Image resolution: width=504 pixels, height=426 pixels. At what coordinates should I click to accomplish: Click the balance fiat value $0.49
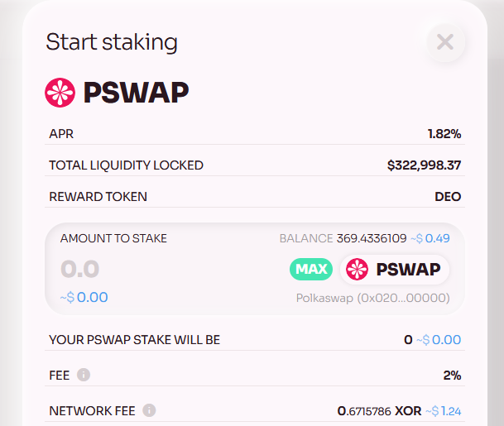[x=430, y=238]
